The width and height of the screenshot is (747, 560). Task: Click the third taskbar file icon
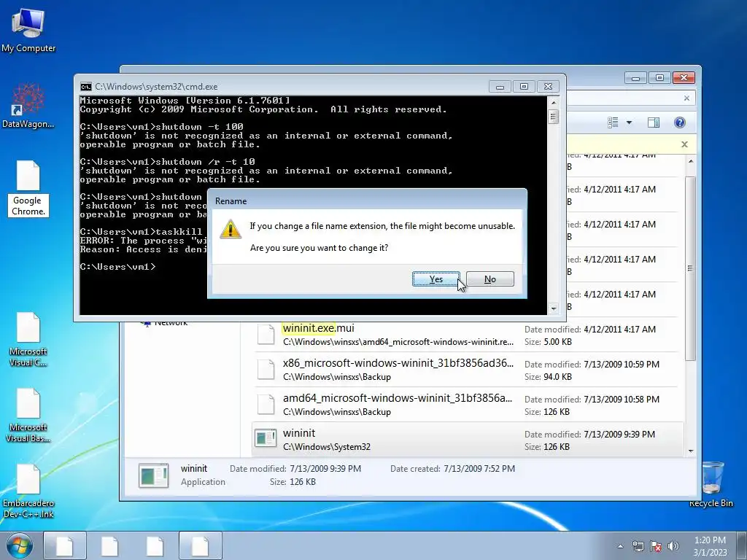(x=155, y=545)
